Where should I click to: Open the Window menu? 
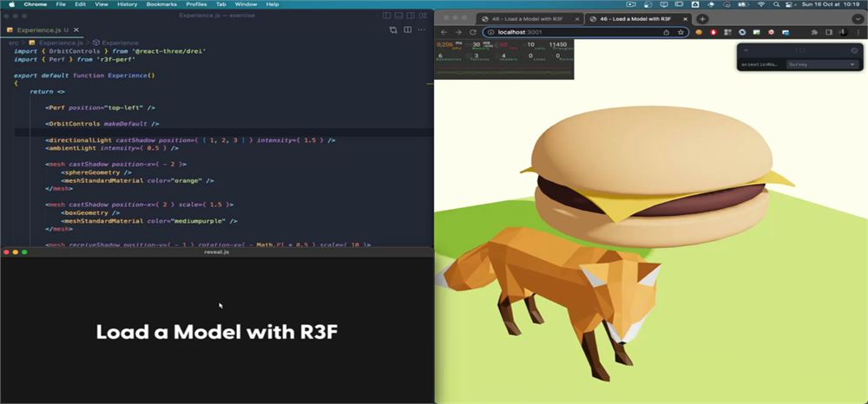(x=246, y=3)
